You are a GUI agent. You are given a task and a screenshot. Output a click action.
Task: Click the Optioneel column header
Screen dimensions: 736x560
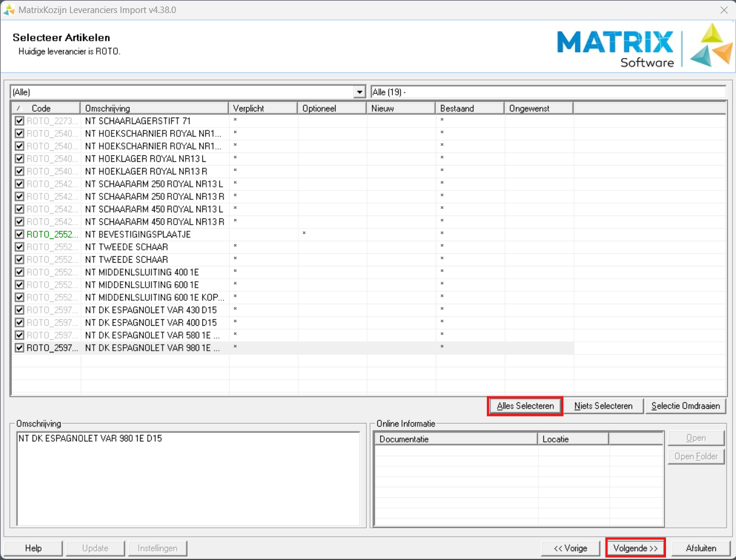coord(332,108)
